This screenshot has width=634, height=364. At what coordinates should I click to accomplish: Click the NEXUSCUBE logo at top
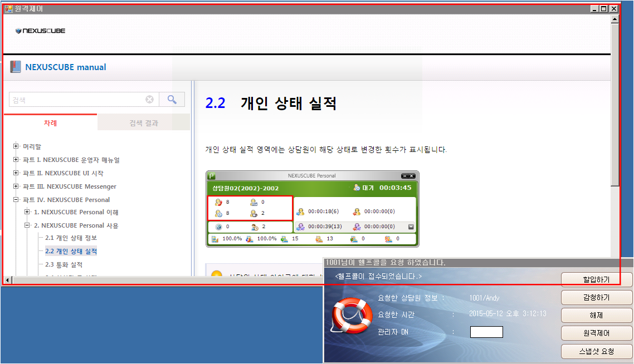click(40, 31)
